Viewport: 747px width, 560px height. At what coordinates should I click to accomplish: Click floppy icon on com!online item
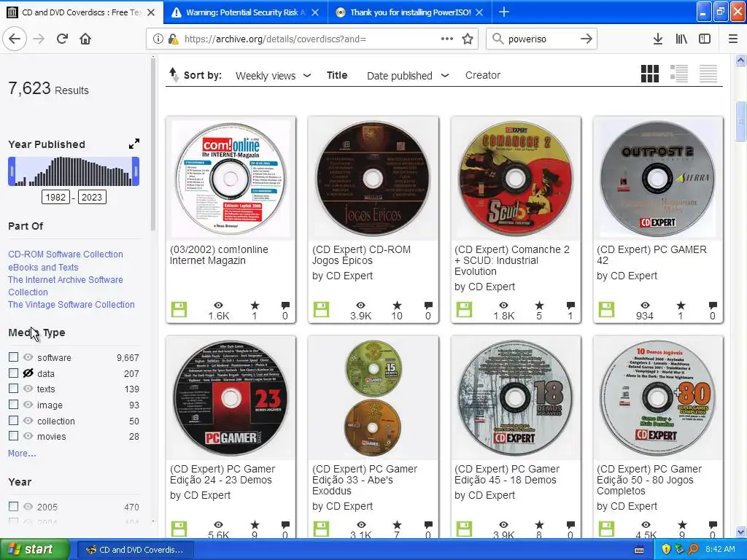[x=179, y=310]
